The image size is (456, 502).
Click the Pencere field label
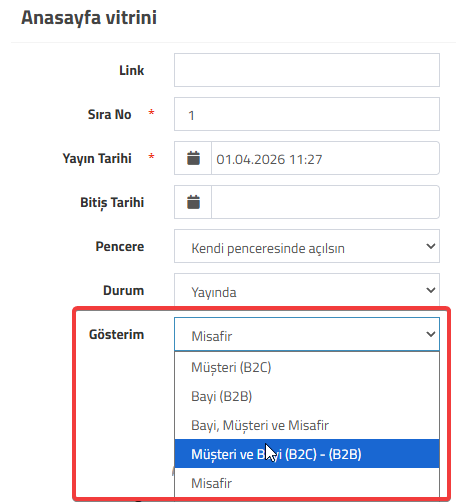point(120,246)
